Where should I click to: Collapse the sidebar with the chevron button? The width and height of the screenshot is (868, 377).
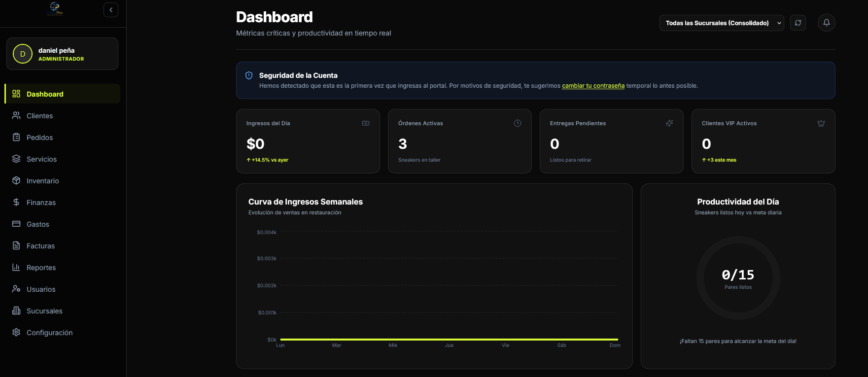(111, 10)
